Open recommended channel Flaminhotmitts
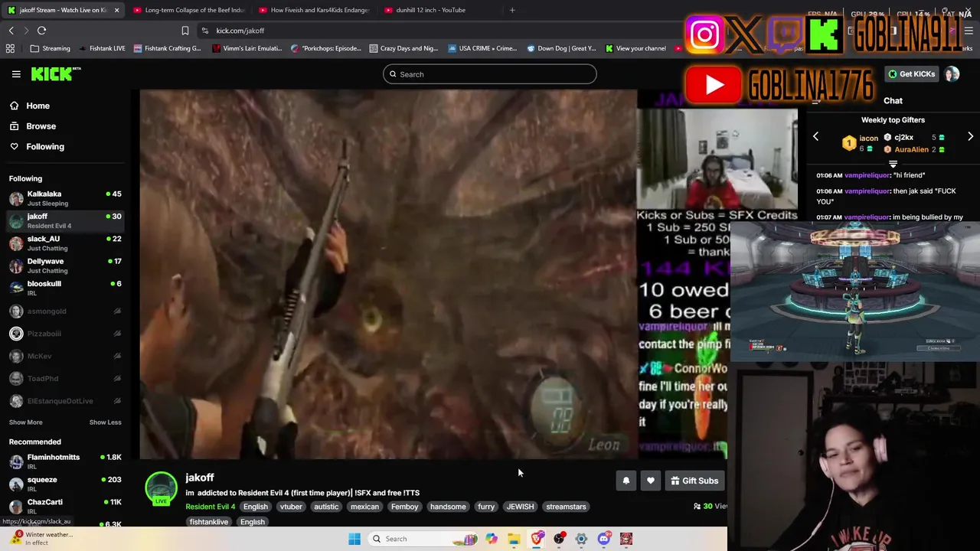 point(65,461)
